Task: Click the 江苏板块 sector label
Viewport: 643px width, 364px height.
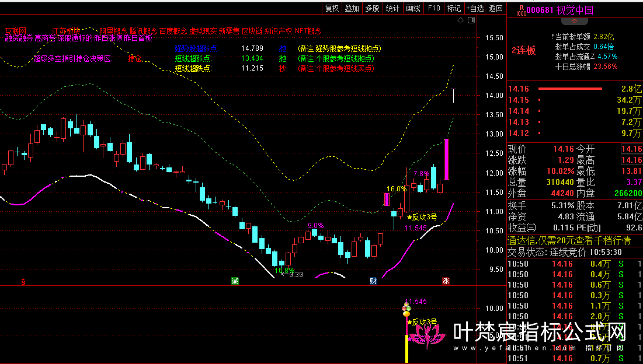Action: pyautogui.click(x=66, y=31)
